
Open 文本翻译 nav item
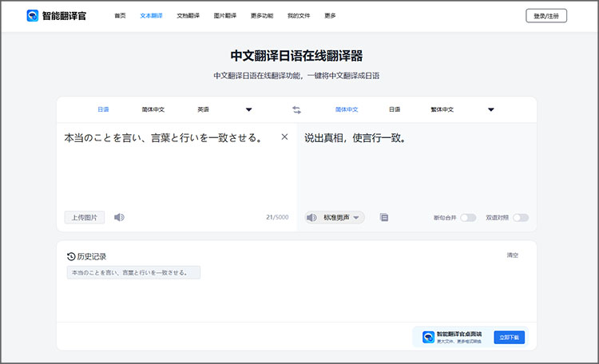click(151, 16)
